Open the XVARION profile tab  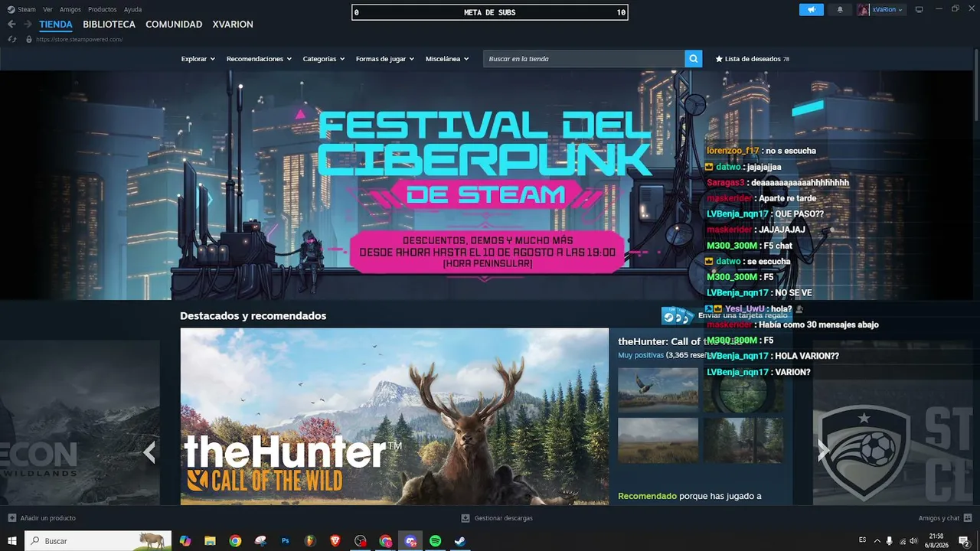[x=233, y=24]
